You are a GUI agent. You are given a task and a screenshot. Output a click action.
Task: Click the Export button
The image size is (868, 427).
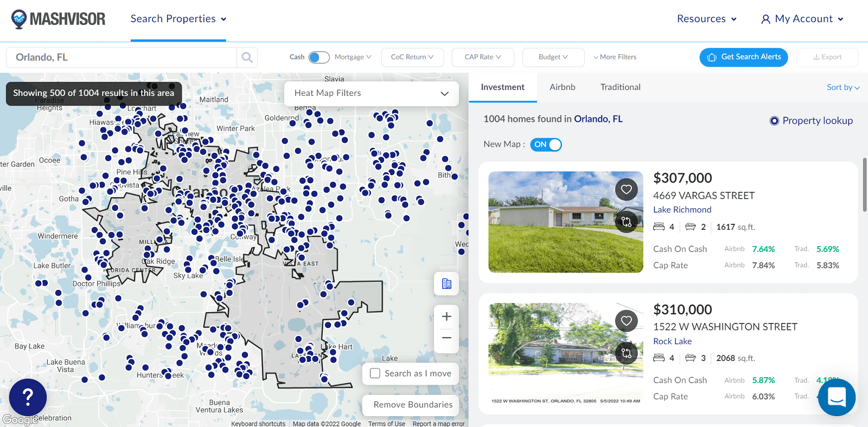point(827,57)
